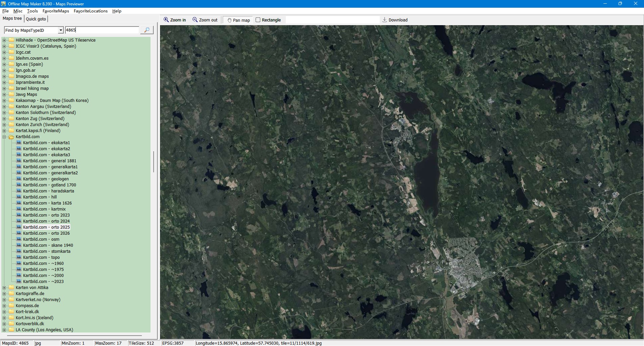Screen dimensions: 644x346
Task: Click the Kartbild.com general 1881 map icon
Action: coord(19,161)
